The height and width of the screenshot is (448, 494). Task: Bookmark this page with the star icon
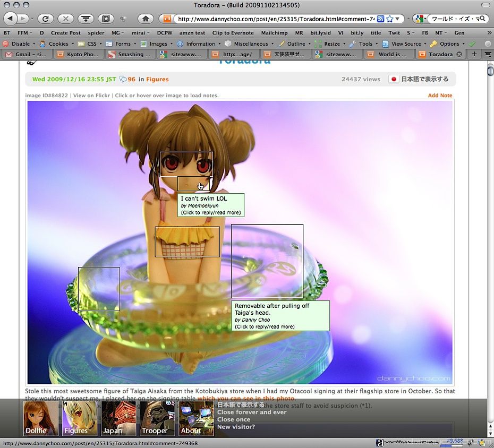pyautogui.click(x=390, y=19)
